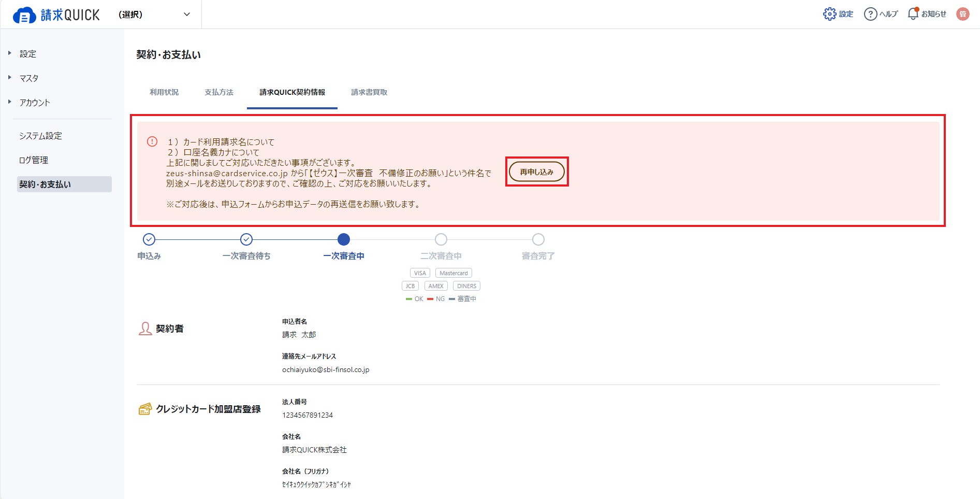Screen dimensions: 980x499
Task: Open notifications bell icon
Action: [913, 14]
